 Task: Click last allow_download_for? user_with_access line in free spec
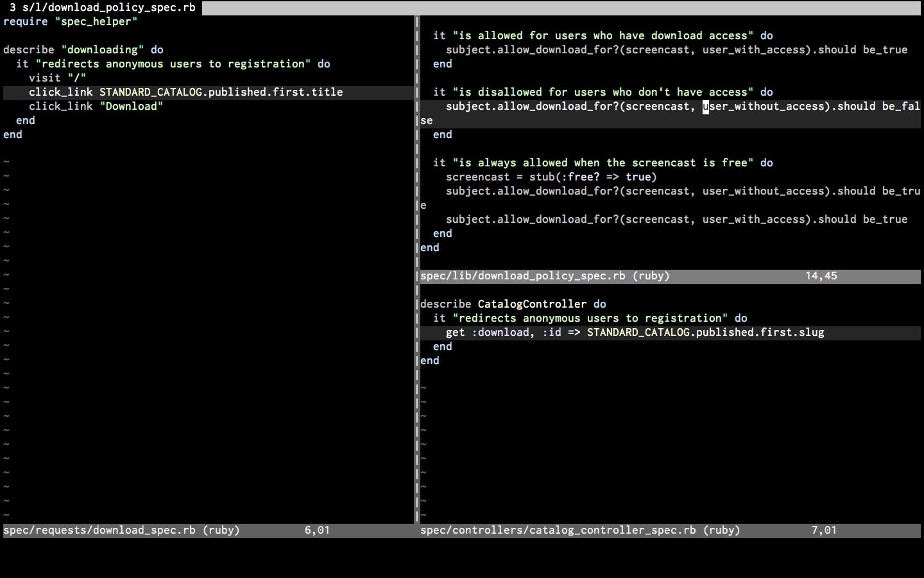point(677,220)
